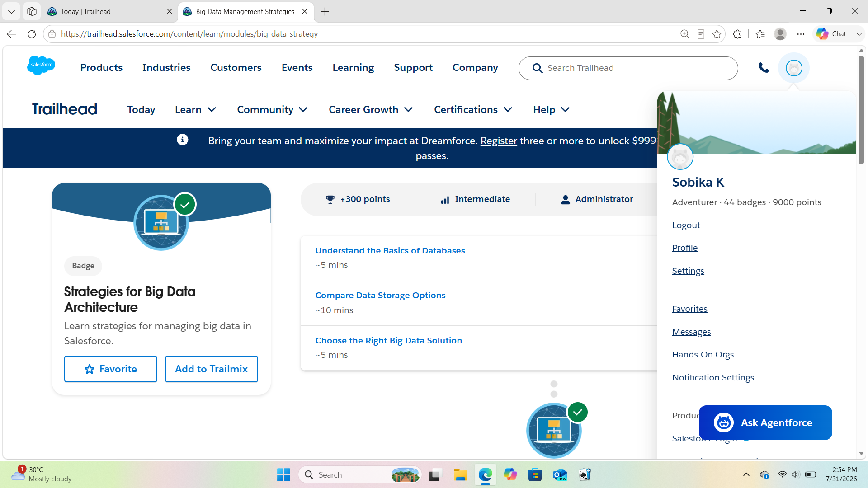Click the Add to Trailmix button
Screen dimensions: 868x488
point(212,369)
